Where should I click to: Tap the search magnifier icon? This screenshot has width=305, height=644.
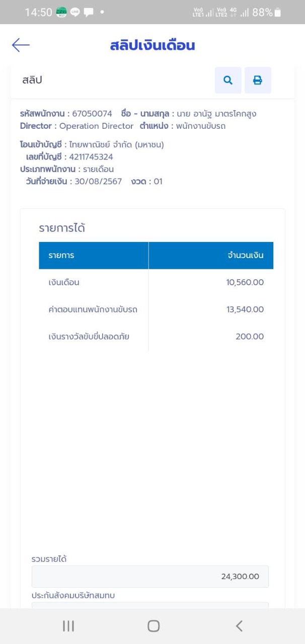[x=228, y=80]
